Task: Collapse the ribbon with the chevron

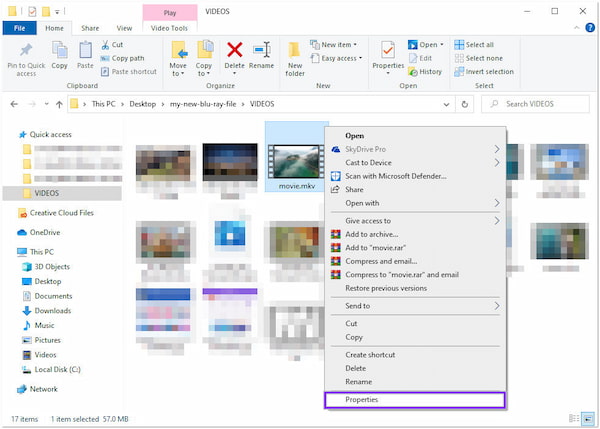Action: click(x=577, y=28)
